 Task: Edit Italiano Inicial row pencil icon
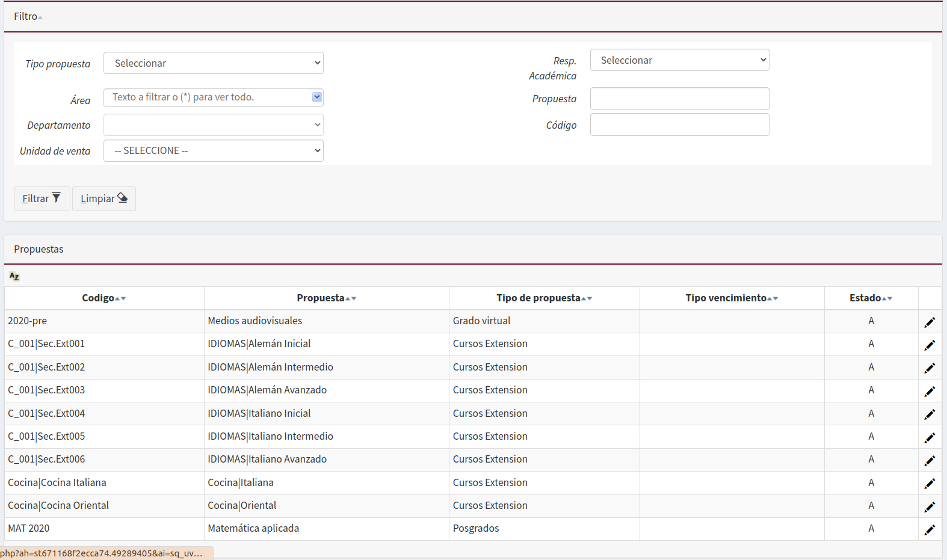(x=930, y=414)
